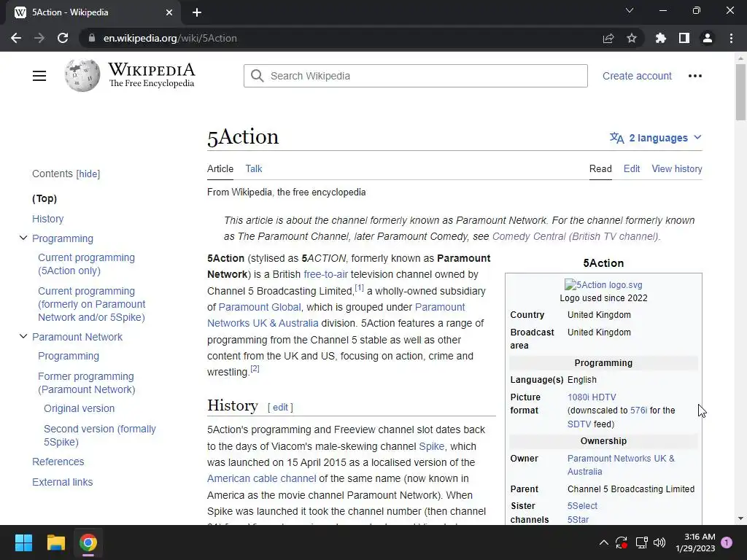
Task: Click the site lock icon in the address bar
Action: click(x=92, y=38)
